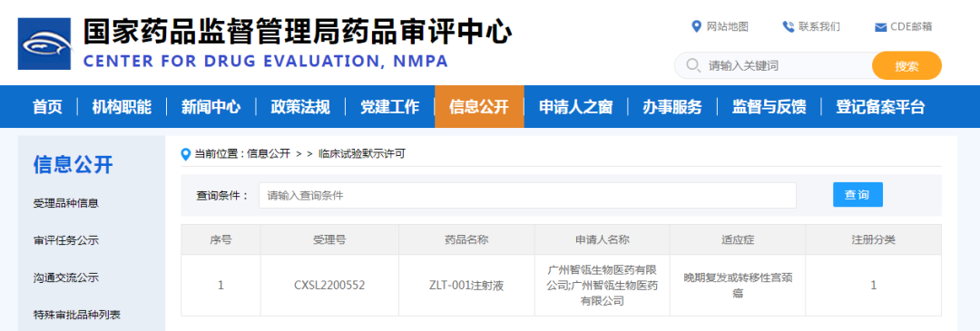Click the magnifier icon in search box
The image size is (980, 331).
click(693, 65)
